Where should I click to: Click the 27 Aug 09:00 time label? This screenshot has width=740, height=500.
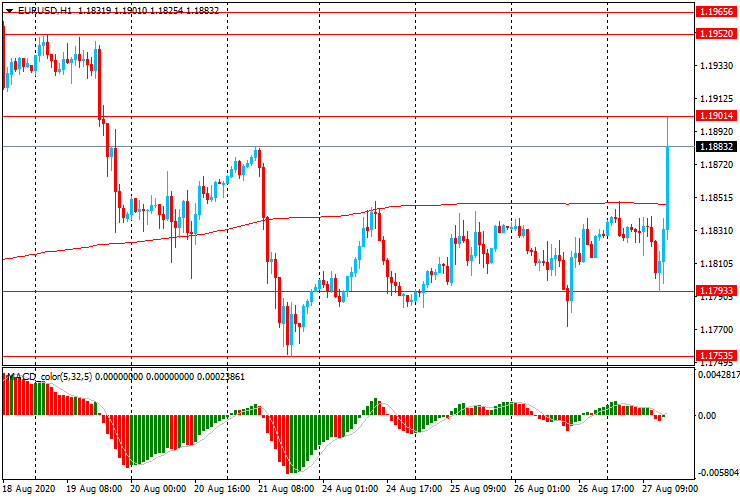(668, 490)
